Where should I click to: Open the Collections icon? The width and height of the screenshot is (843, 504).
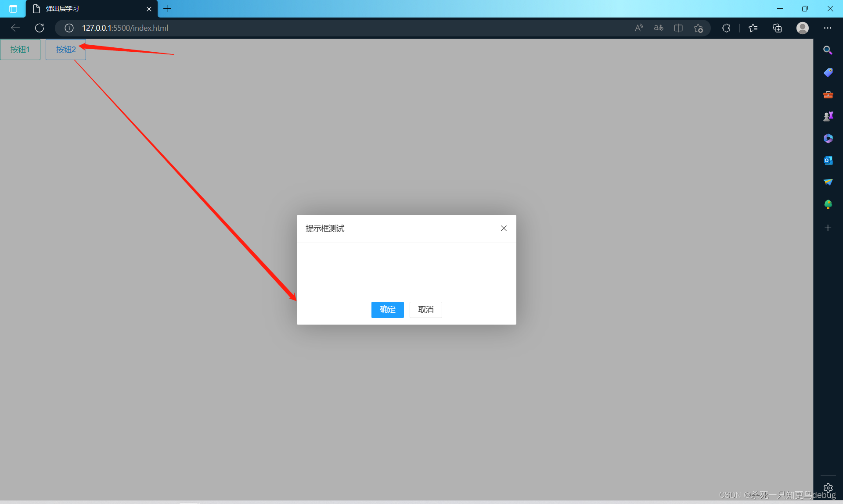tap(777, 28)
